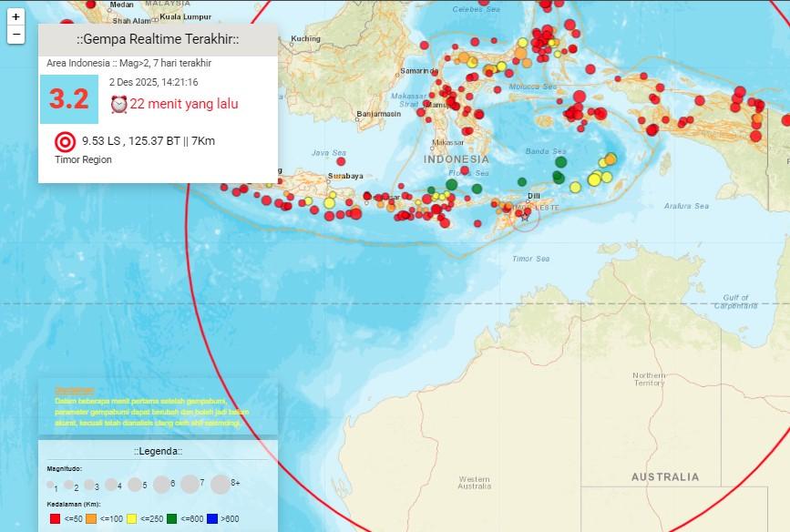This screenshot has width=790, height=532.
Task: Click the red <=50 depth color swatch
Action: click(53, 518)
